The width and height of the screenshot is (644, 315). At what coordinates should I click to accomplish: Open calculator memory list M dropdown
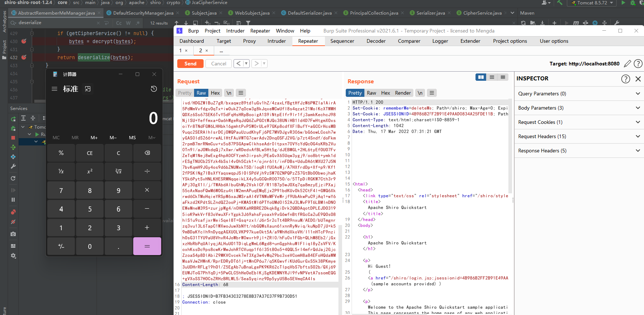[152, 137]
